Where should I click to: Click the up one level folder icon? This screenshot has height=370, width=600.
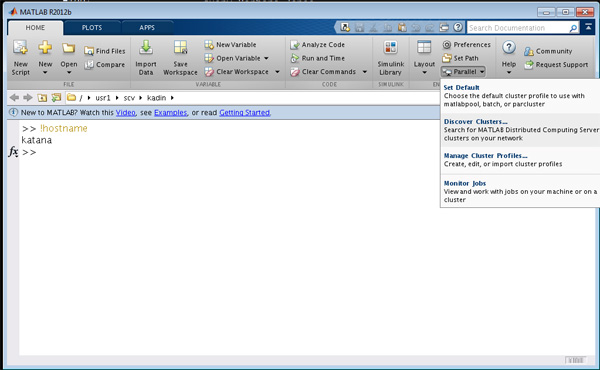point(42,98)
